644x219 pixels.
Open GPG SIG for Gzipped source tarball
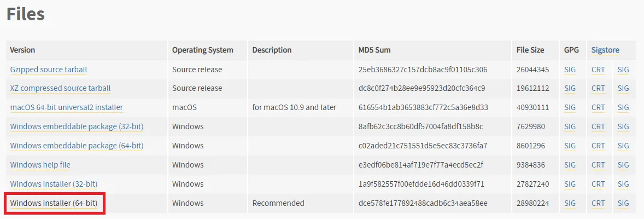click(570, 70)
